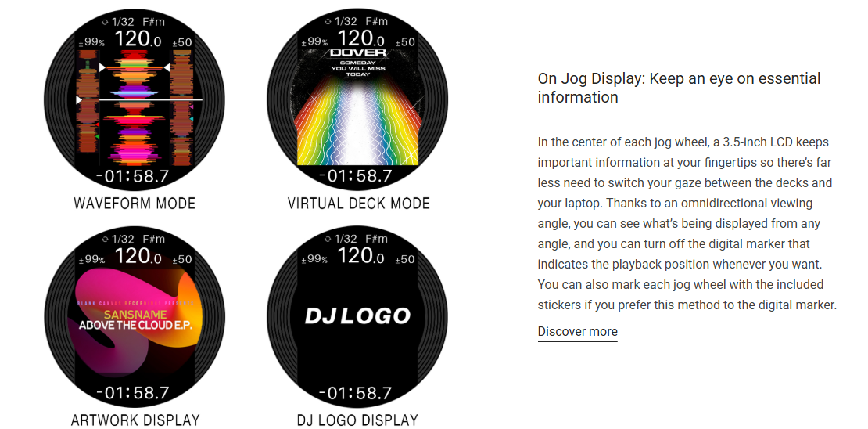Click the DJ LOGO text graphic
868x429 pixels.
tap(357, 316)
